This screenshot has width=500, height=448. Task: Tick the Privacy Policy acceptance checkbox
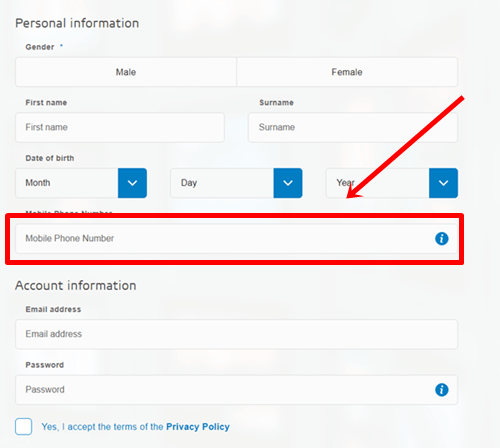pyautogui.click(x=24, y=426)
